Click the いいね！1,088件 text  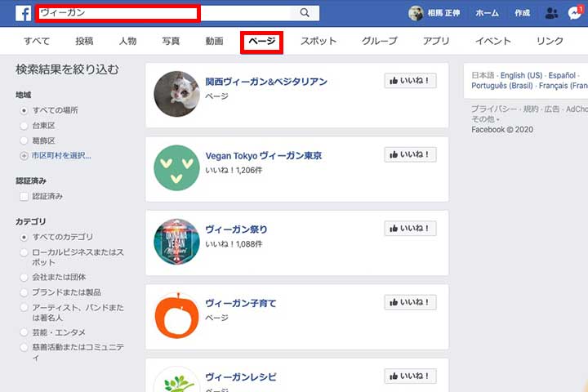coord(234,244)
